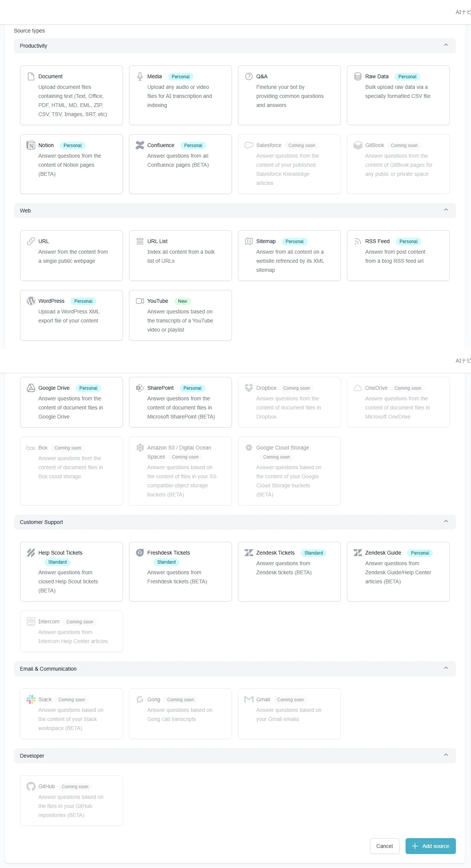This screenshot has height=868, width=471.
Task: Click the Google Drive triangle icon
Action: point(31,388)
